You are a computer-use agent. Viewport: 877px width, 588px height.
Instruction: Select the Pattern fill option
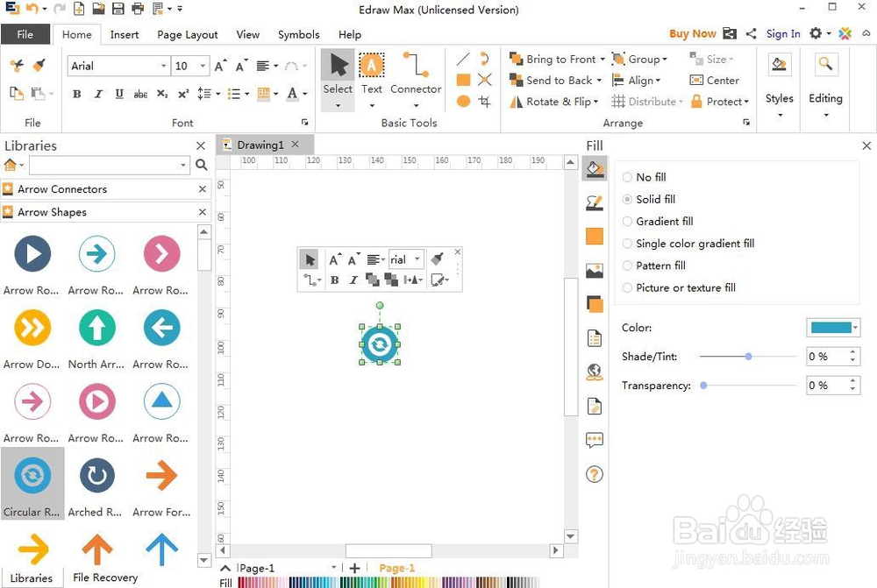click(x=654, y=266)
